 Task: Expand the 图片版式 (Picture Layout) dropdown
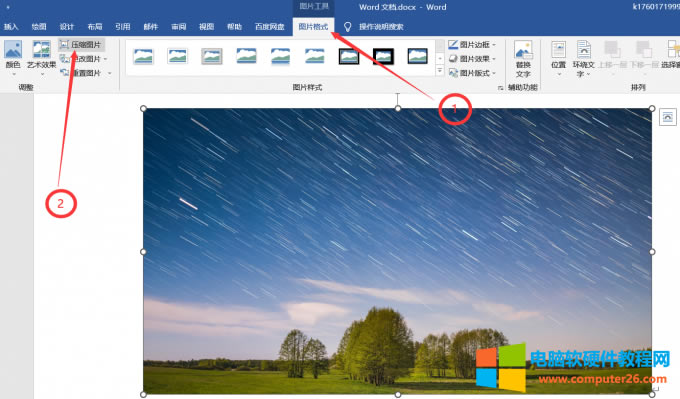coord(472,73)
